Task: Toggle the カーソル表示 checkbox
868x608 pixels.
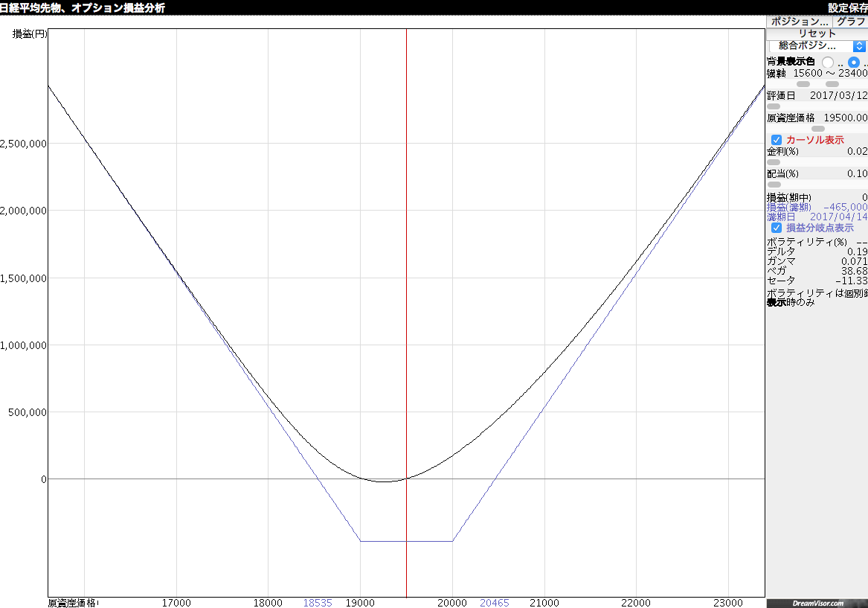Action: (777, 140)
